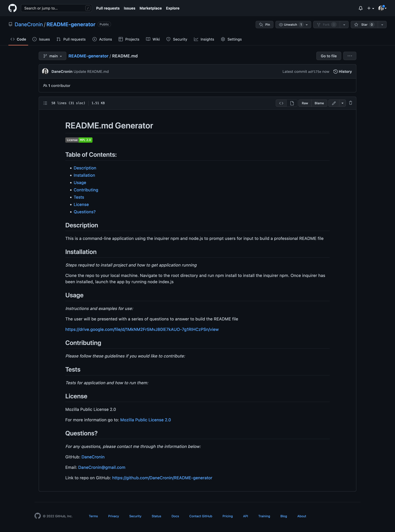The width and height of the screenshot is (395, 532).
Task: Open the table of contents list icon
Action: (x=45, y=103)
